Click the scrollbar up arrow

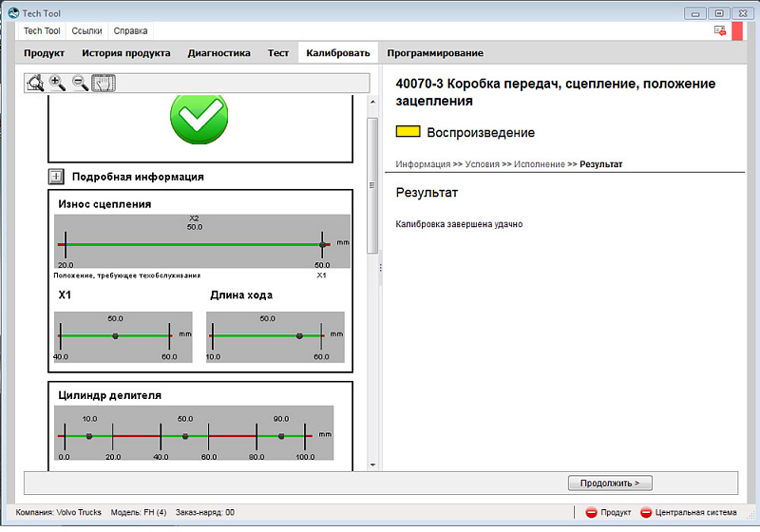click(x=372, y=102)
